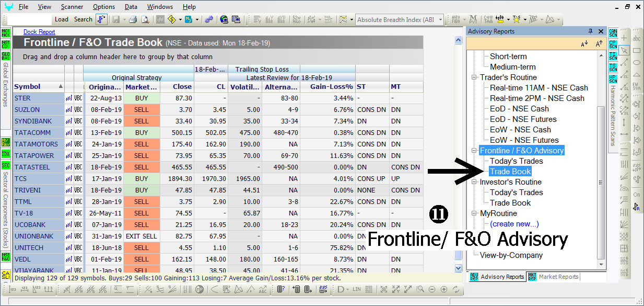Click the GLO BAL exchanges sidebar icon

click(x=6, y=56)
